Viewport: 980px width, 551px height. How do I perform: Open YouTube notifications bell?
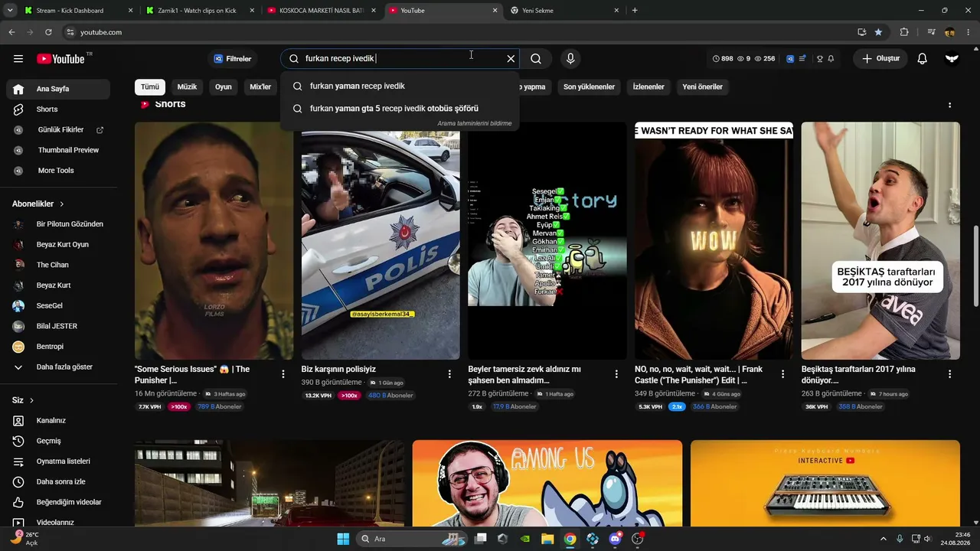coord(923,59)
